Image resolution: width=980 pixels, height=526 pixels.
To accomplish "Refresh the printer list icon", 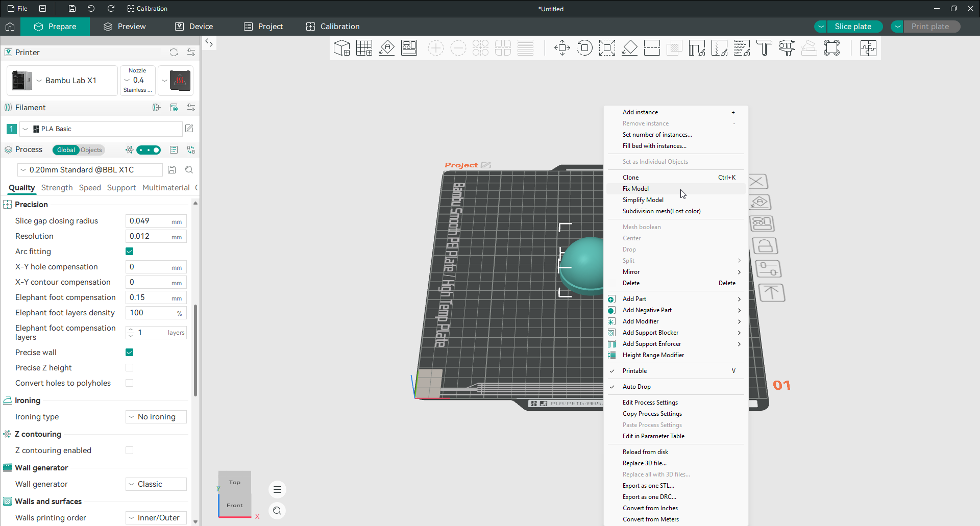I will (x=174, y=53).
